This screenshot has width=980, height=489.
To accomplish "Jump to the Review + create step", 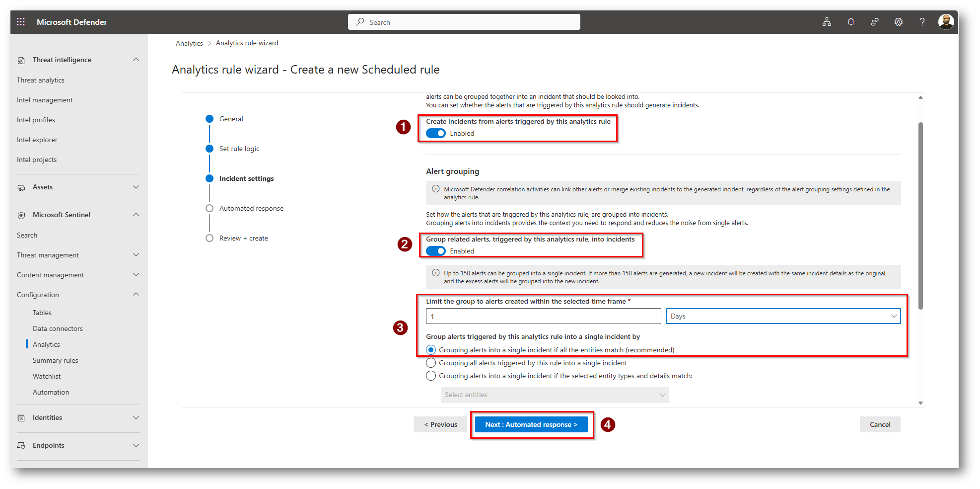I will coord(244,238).
